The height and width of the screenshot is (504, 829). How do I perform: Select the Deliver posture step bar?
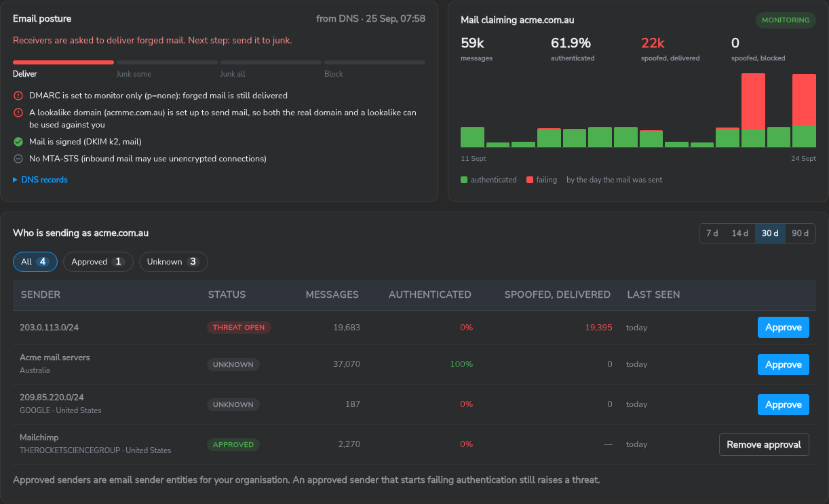[63, 62]
